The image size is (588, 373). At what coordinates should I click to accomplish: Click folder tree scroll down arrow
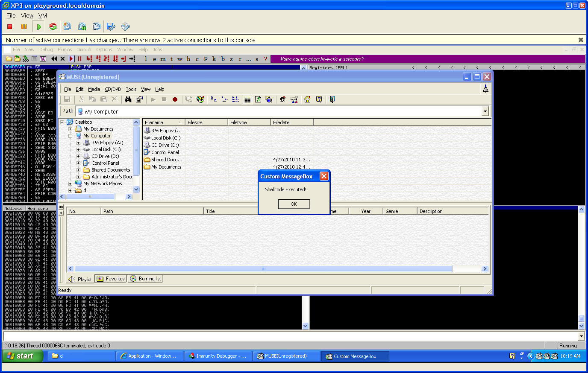136,189
